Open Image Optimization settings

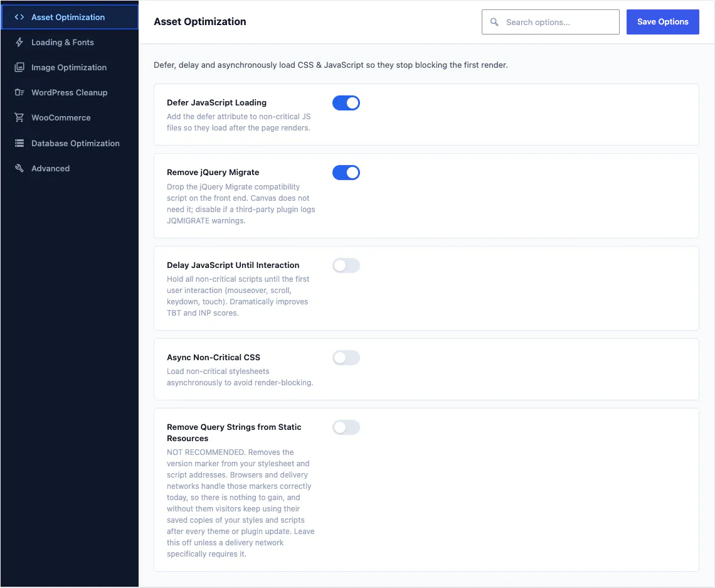pos(70,67)
